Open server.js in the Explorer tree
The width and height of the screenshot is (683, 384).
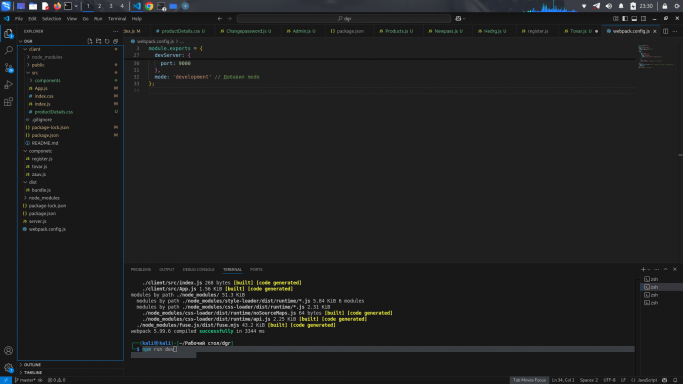(x=70, y=221)
